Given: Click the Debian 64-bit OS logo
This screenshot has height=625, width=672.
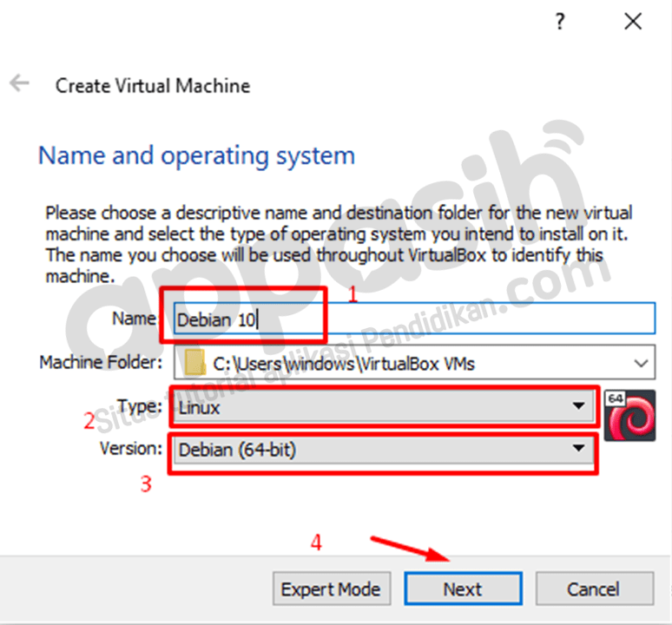Looking at the screenshot, I should 629,416.
